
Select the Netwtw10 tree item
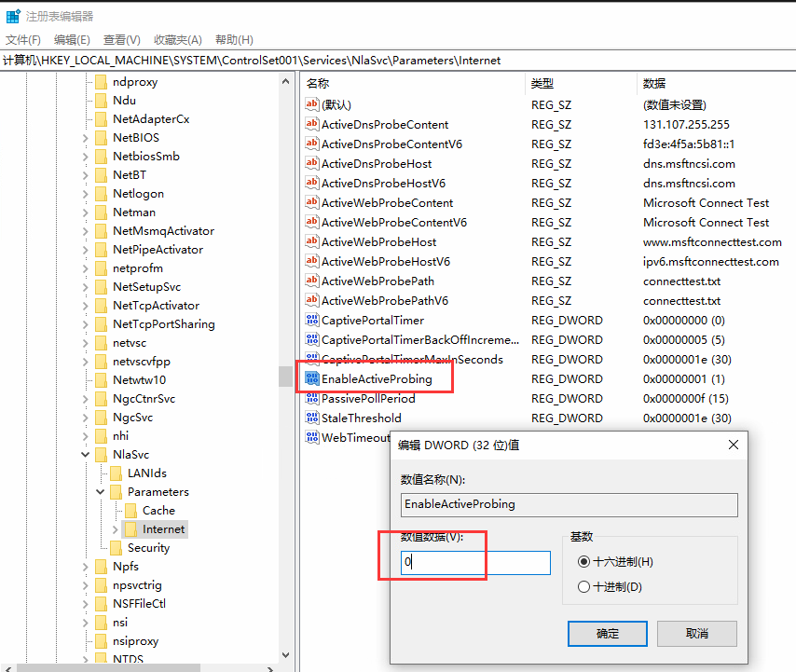139,380
